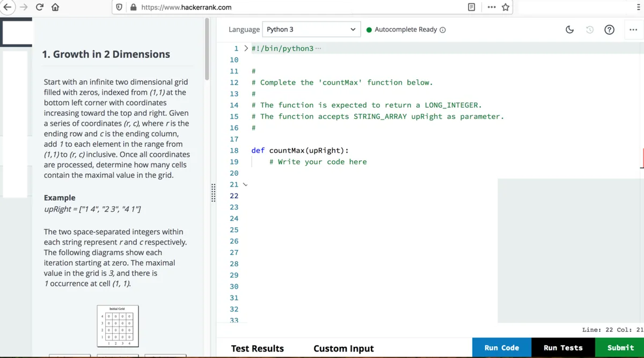Reload the page with the refresh icon
Image resolution: width=644 pixels, height=358 pixels.
40,8
